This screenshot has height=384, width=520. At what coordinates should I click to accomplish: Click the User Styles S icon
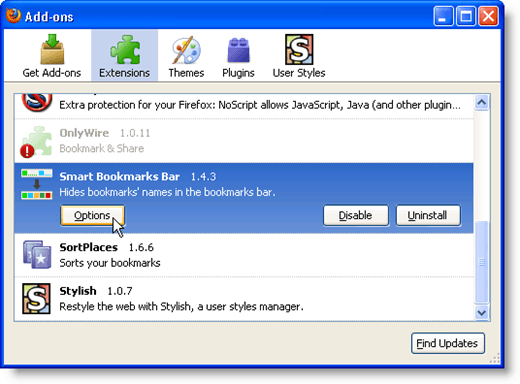pyautogui.click(x=299, y=49)
